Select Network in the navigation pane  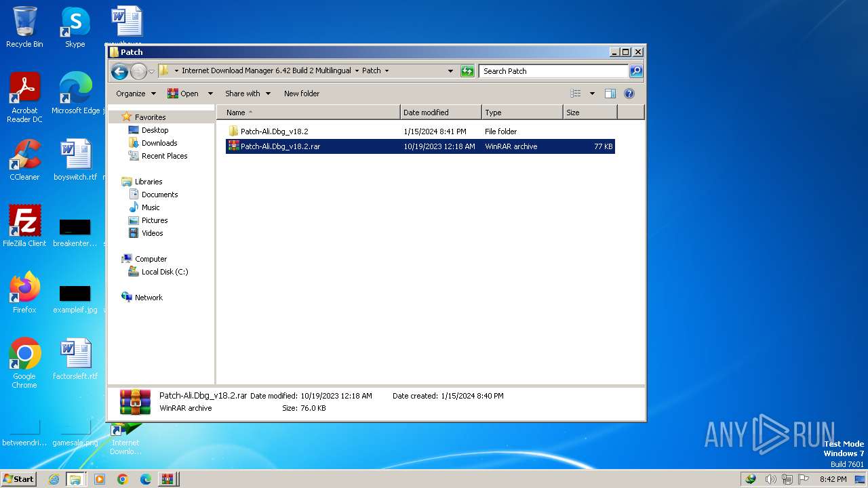click(x=149, y=298)
